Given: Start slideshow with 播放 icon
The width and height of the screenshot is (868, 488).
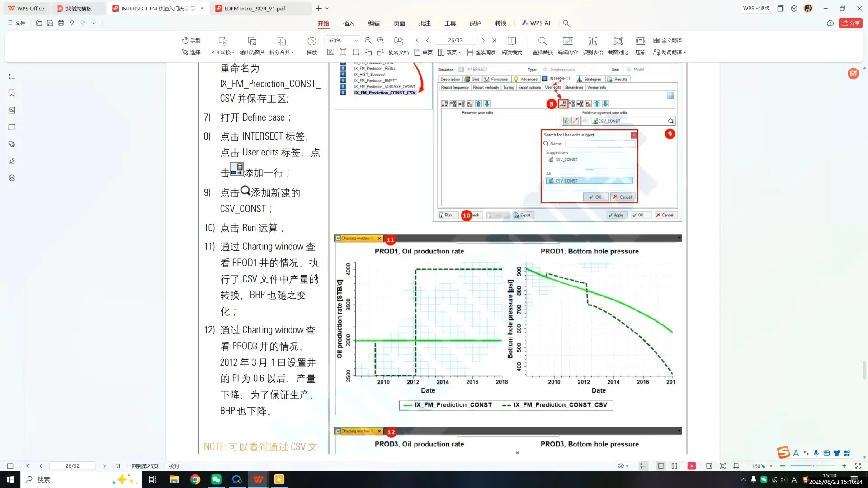Looking at the screenshot, I should [311, 46].
